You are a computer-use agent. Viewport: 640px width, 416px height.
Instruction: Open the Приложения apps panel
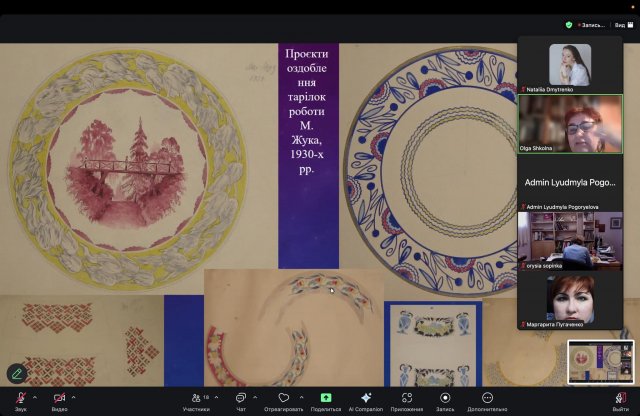pyautogui.click(x=406, y=399)
